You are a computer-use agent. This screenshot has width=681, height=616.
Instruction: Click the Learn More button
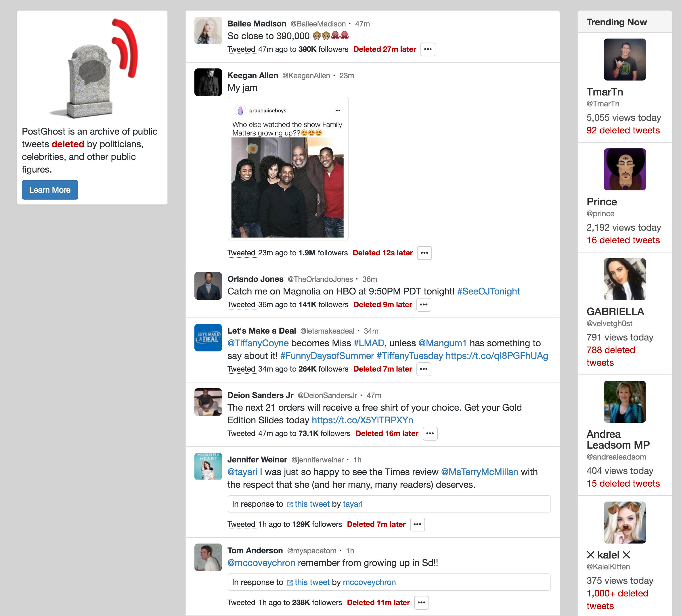click(50, 190)
